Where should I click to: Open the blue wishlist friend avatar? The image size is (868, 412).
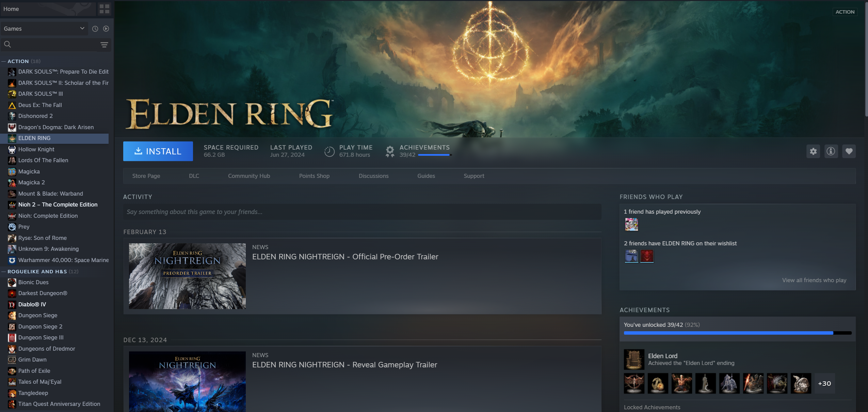pos(631,256)
